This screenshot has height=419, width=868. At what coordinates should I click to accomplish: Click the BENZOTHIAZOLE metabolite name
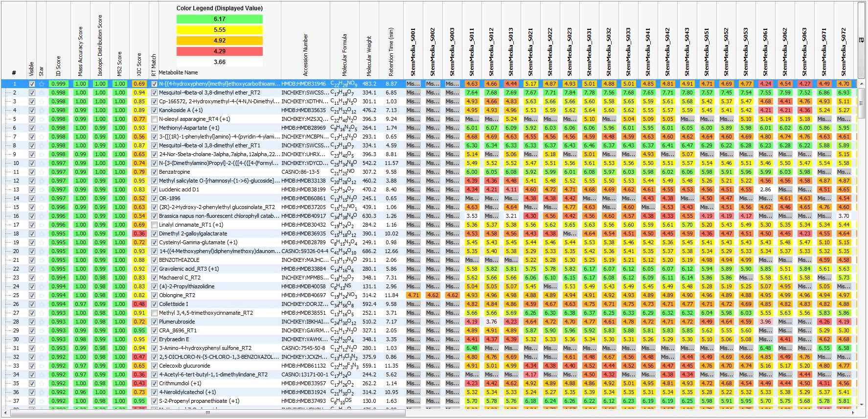[179, 260]
